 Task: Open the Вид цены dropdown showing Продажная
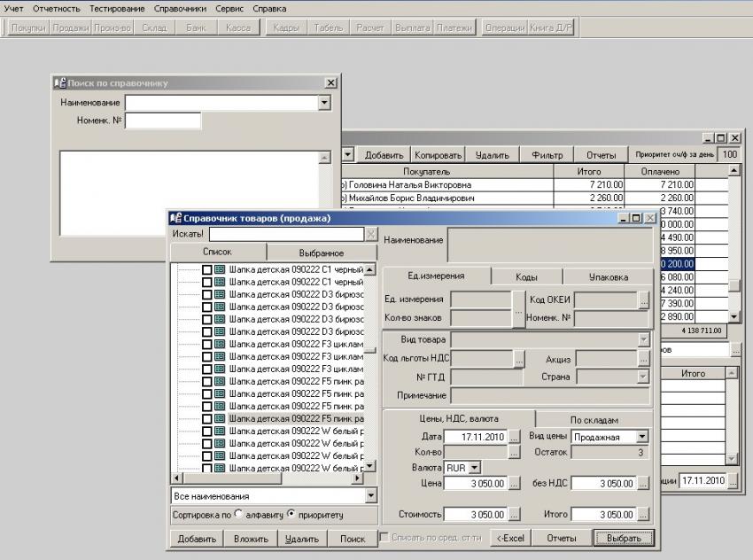[x=641, y=437]
